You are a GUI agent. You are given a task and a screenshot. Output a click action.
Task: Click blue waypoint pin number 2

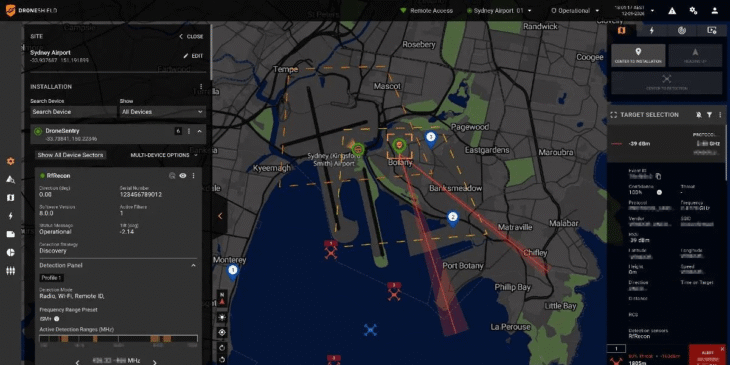click(452, 218)
